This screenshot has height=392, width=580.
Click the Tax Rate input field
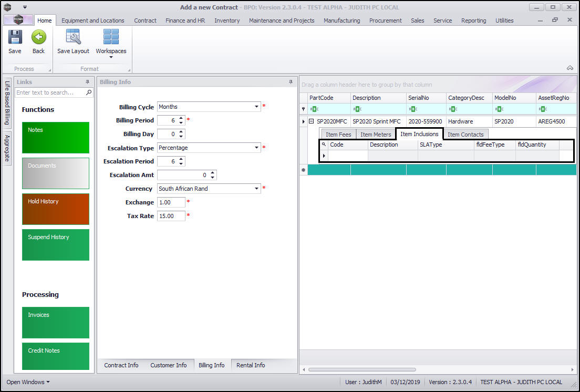171,216
